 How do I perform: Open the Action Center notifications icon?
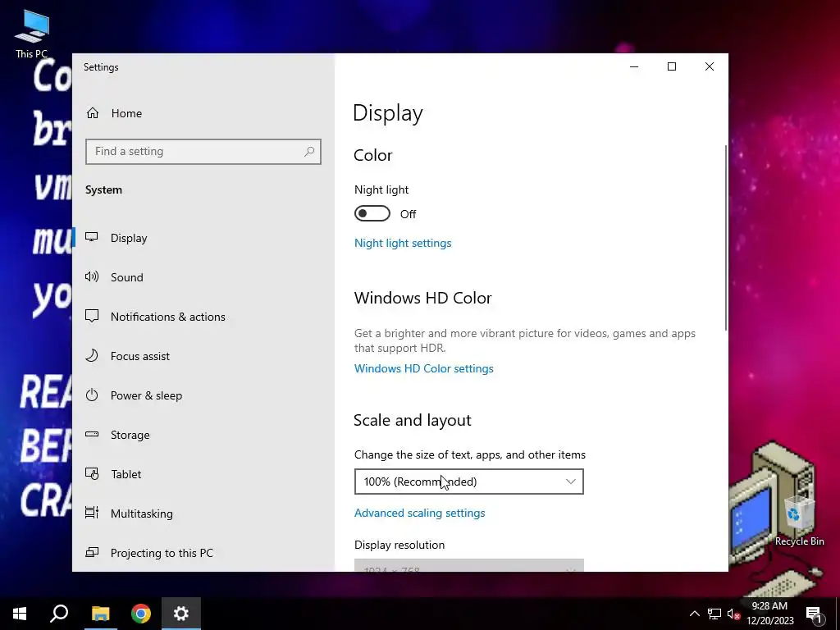[815, 614]
